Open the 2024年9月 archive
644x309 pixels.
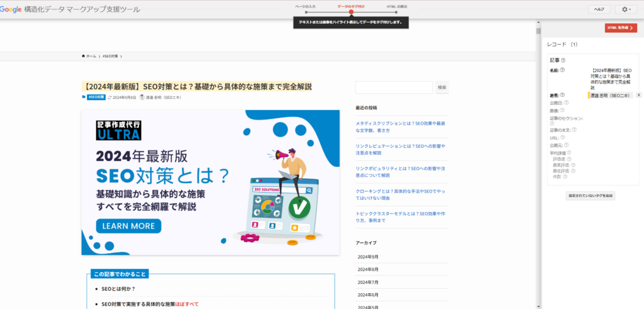[x=367, y=257]
